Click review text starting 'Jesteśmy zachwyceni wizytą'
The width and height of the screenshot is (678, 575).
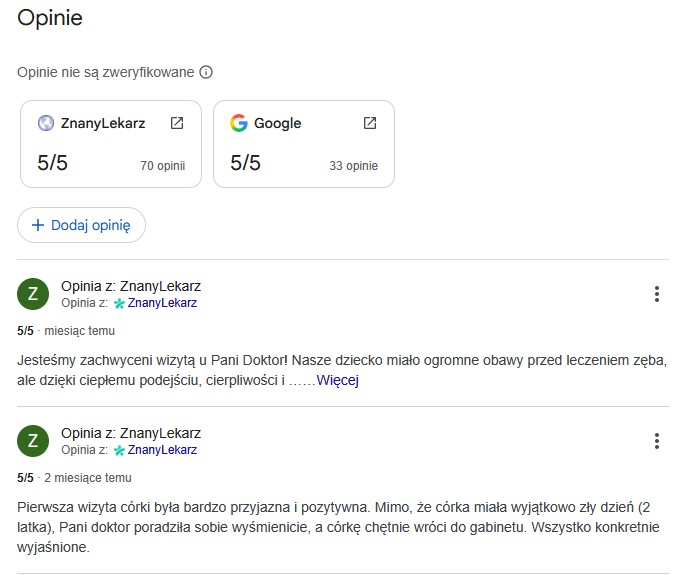tap(342, 371)
